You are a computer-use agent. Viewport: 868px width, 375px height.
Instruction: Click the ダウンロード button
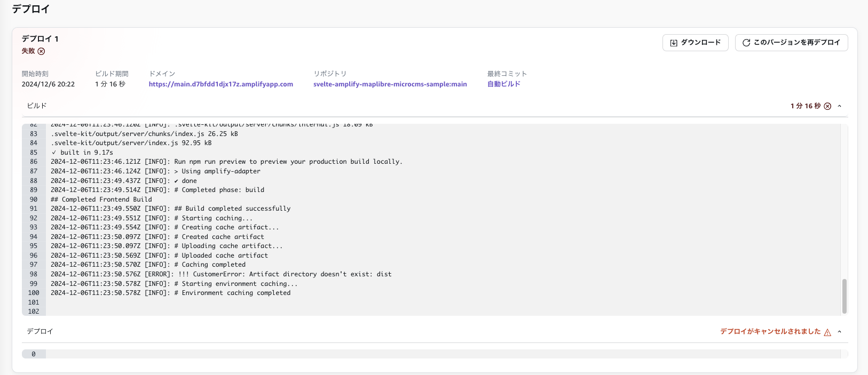[x=695, y=43]
